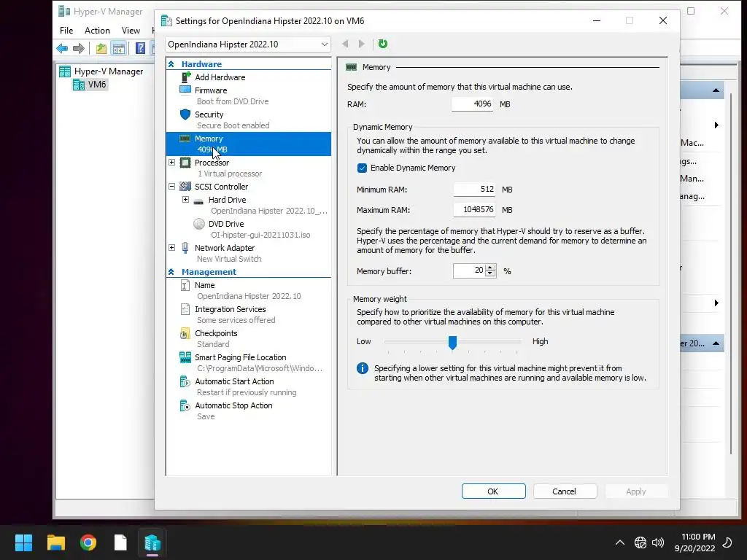Click the DVD Drive disc icon
This screenshot has width=747, height=560.
199,224
